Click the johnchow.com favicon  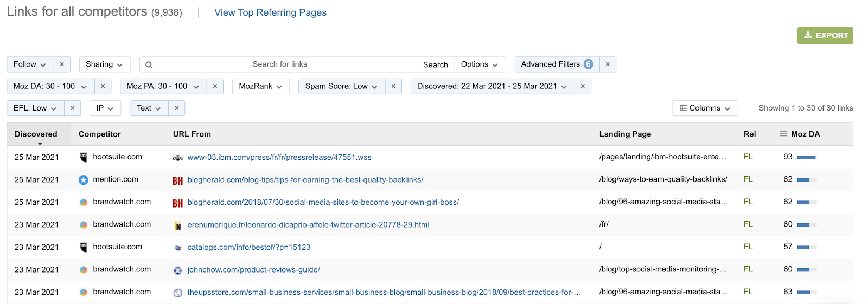[178, 270]
